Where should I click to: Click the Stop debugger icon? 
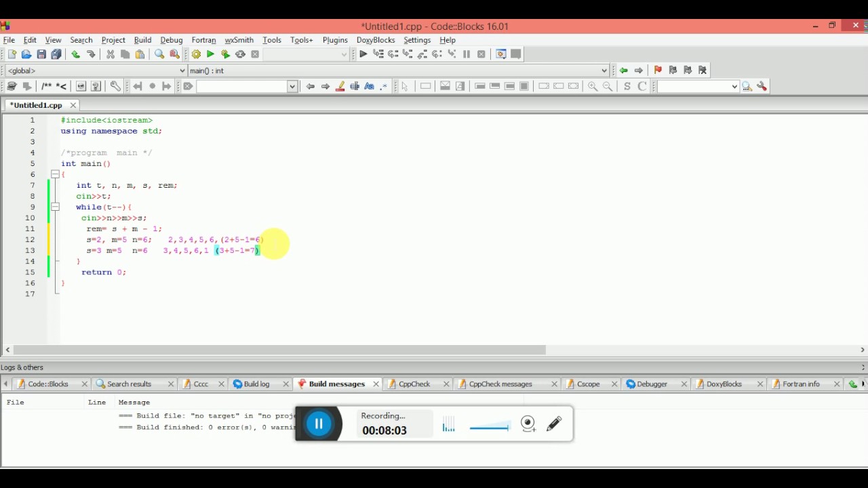481,54
